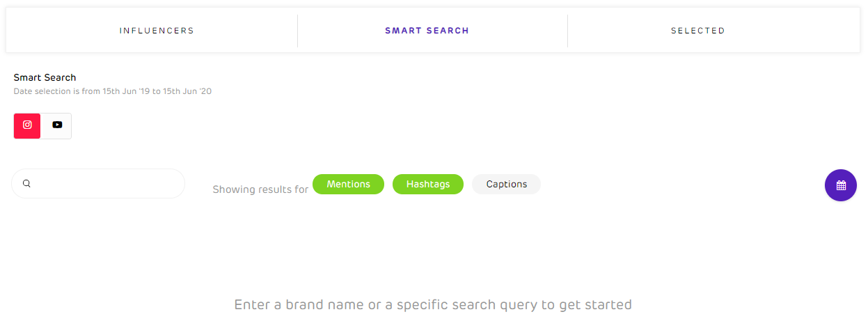Click the "Showing results for" label

[x=260, y=189]
